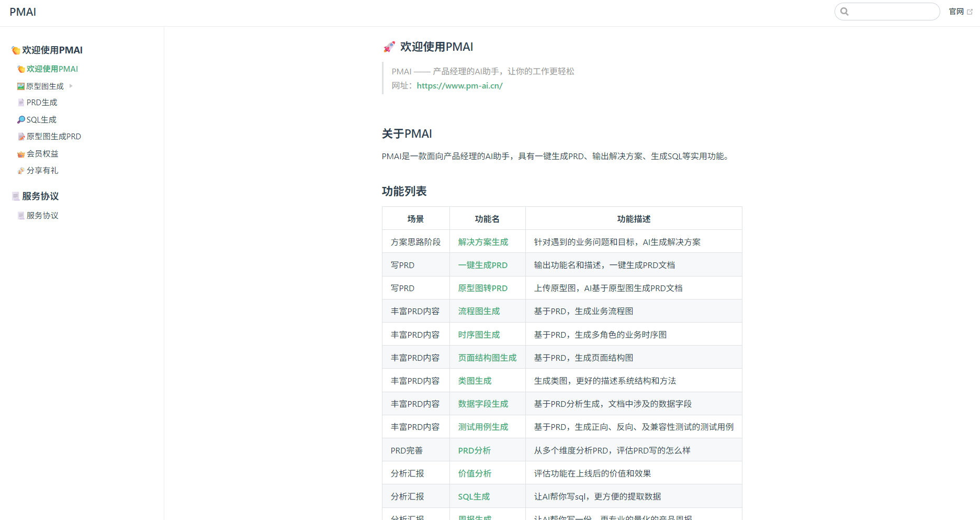Click the picture icon next to 原型图生成

point(21,86)
